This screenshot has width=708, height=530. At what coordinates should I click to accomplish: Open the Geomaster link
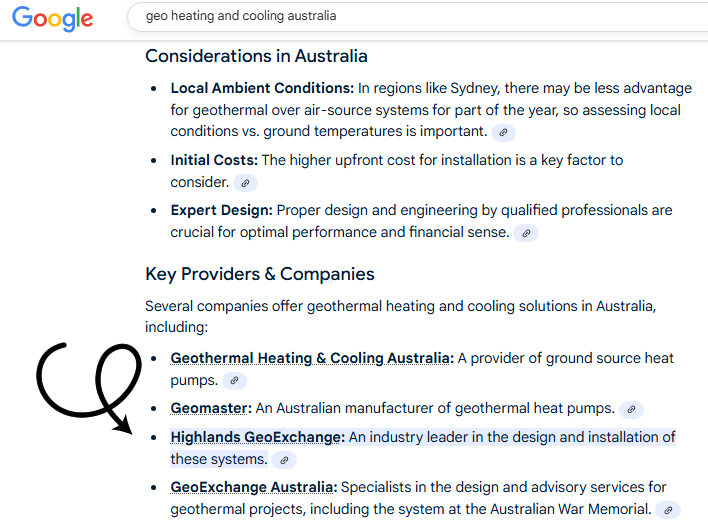[x=211, y=408]
